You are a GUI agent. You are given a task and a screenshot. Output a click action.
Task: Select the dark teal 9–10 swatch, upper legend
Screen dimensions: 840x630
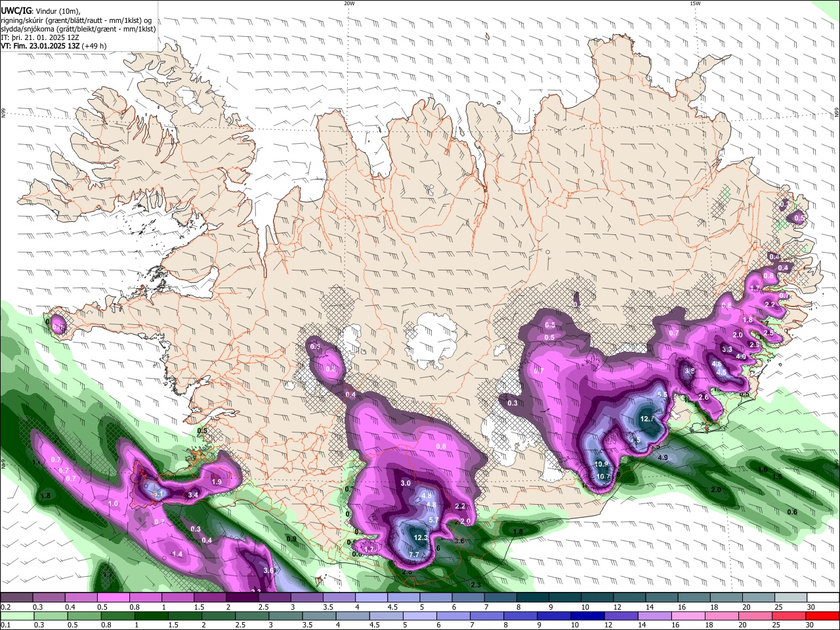point(566,598)
